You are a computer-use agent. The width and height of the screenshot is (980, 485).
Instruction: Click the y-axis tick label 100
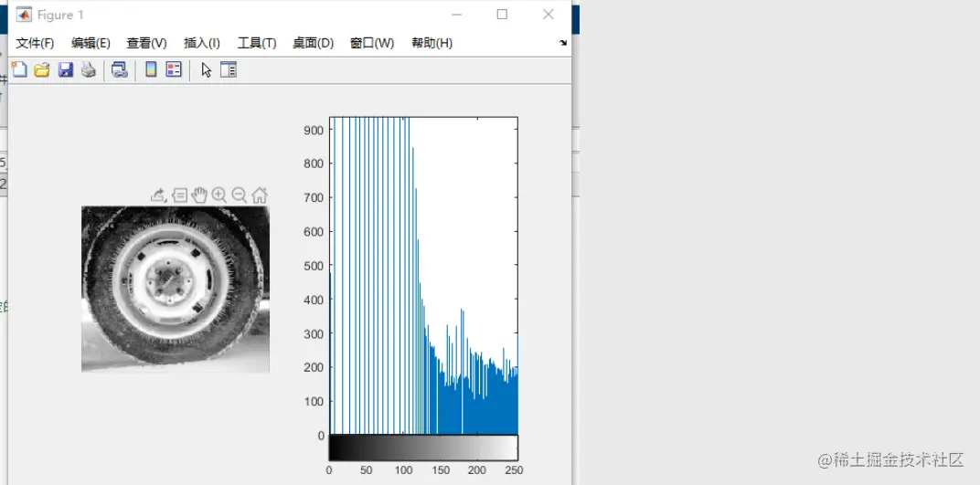click(314, 401)
